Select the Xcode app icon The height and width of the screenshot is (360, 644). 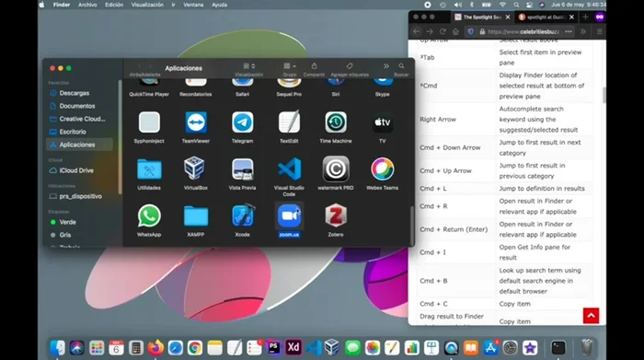point(243,215)
